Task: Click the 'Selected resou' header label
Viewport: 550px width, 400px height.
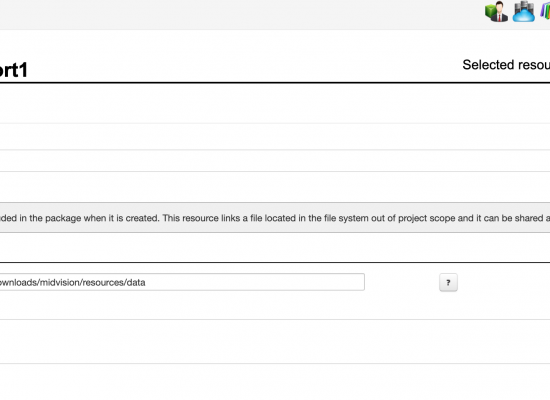Action: pyautogui.click(x=506, y=65)
